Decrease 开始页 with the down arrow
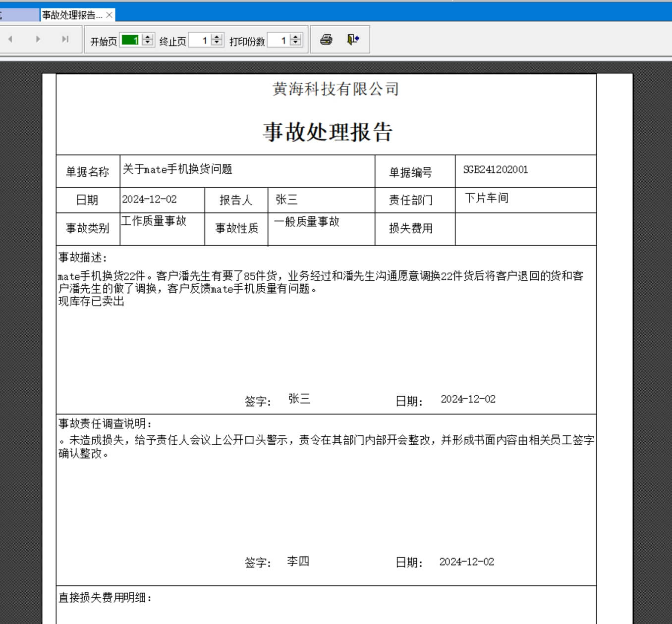Viewport: 672px width, 624px height. tap(148, 43)
